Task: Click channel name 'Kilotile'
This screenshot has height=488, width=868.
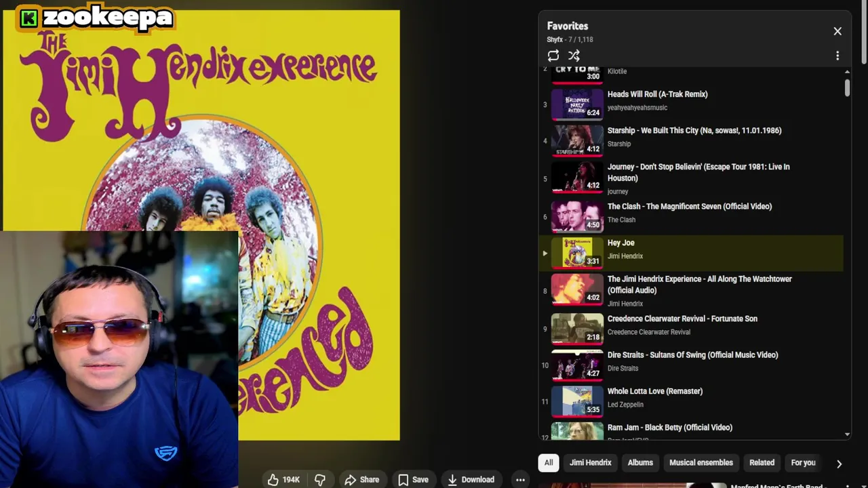Action: click(617, 71)
